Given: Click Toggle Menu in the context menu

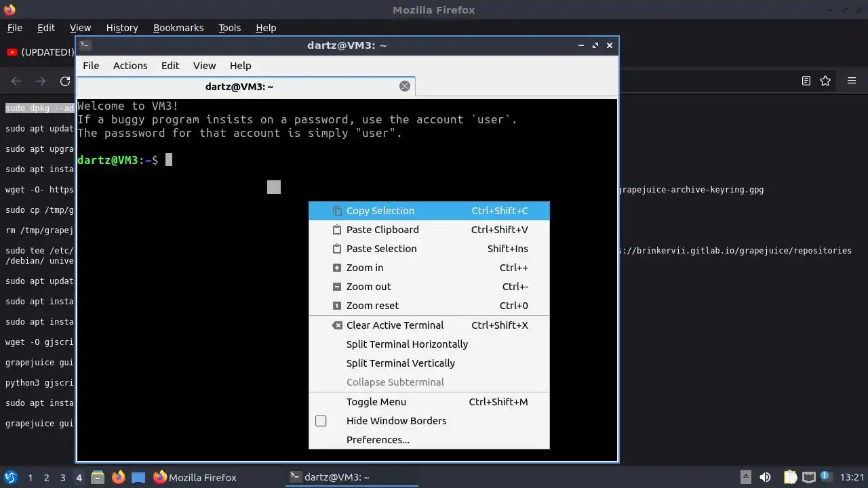Looking at the screenshot, I should [429, 402].
